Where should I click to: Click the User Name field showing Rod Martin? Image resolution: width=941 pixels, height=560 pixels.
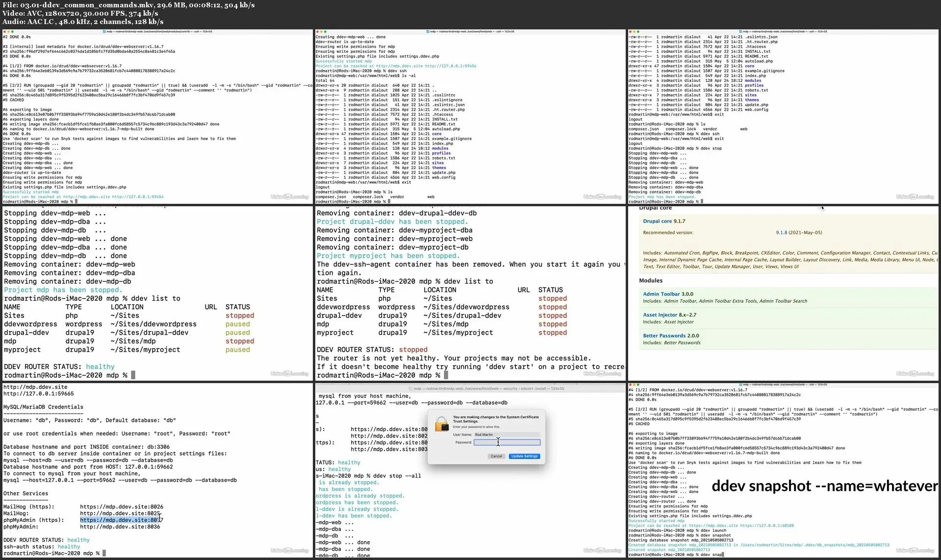[x=507, y=435]
